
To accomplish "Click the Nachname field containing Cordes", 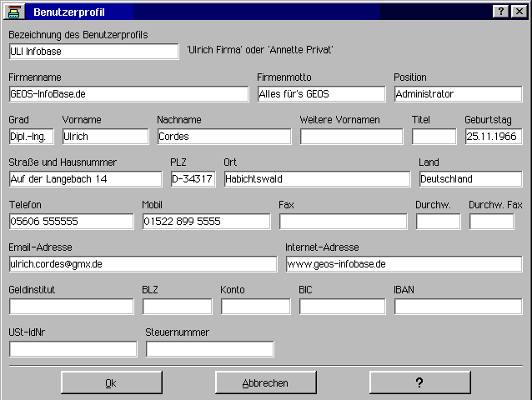I will click(223, 137).
